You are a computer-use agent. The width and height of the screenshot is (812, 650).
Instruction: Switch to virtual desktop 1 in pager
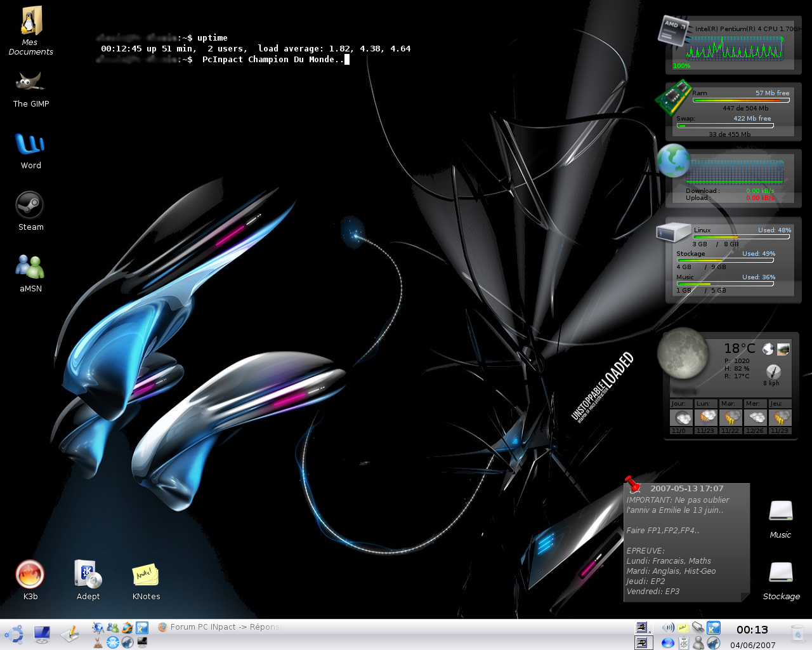643,627
